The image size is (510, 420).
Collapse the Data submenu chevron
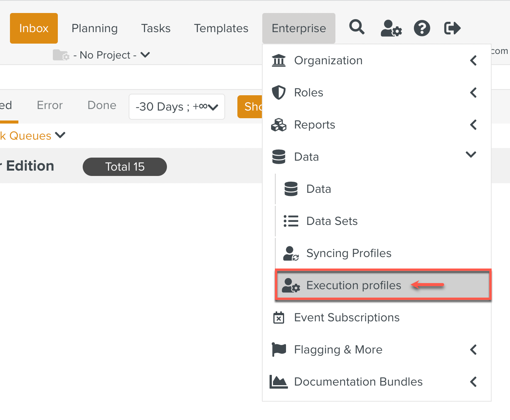click(471, 155)
